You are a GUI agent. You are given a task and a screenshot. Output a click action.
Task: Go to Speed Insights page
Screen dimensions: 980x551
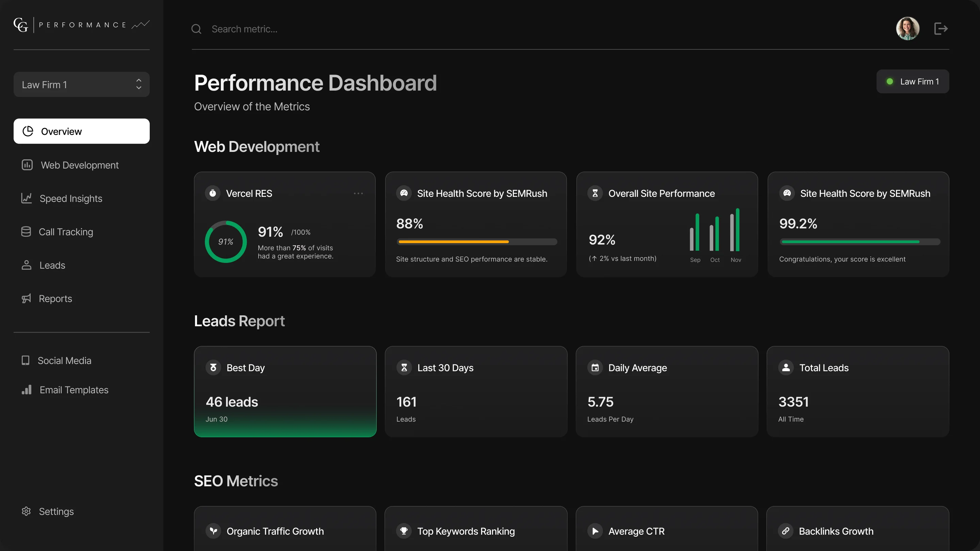[x=62, y=199]
